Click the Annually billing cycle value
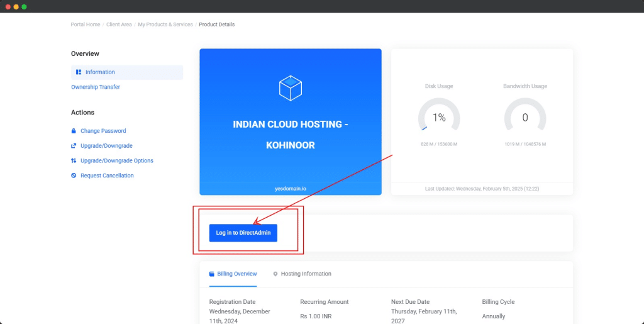 (494, 316)
